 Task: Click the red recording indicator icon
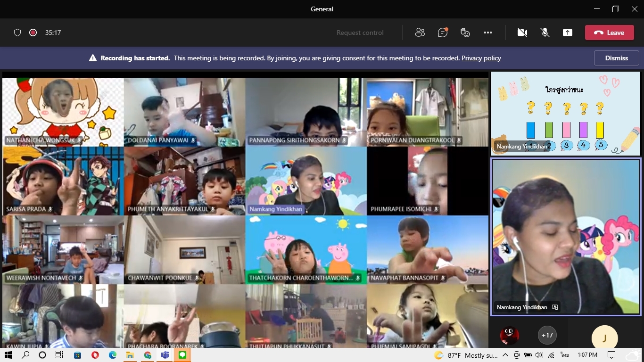[x=33, y=33]
